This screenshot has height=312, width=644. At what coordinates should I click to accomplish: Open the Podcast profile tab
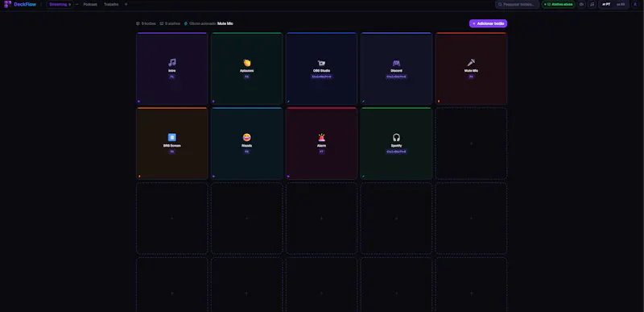pyautogui.click(x=90, y=4)
